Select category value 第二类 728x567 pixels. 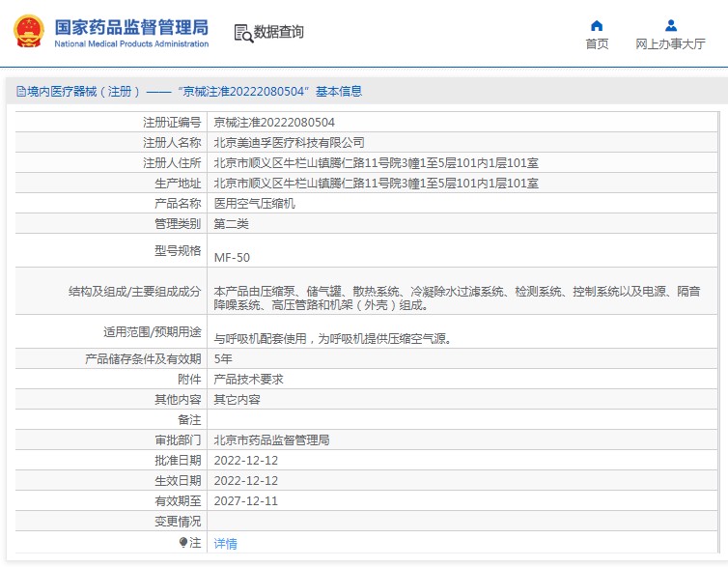pos(231,224)
